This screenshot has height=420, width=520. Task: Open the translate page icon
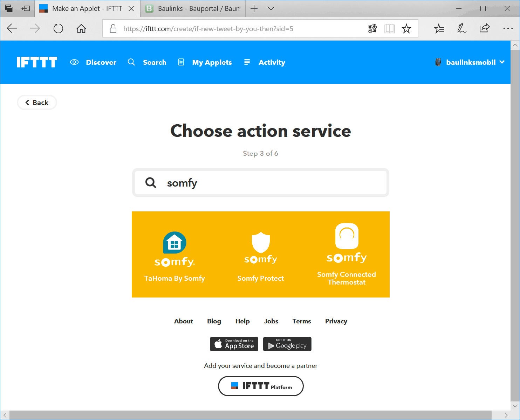(x=372, y=28)
